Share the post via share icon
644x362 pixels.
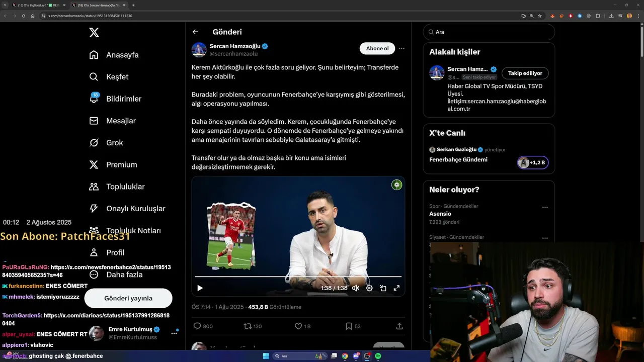pos(399,326)
